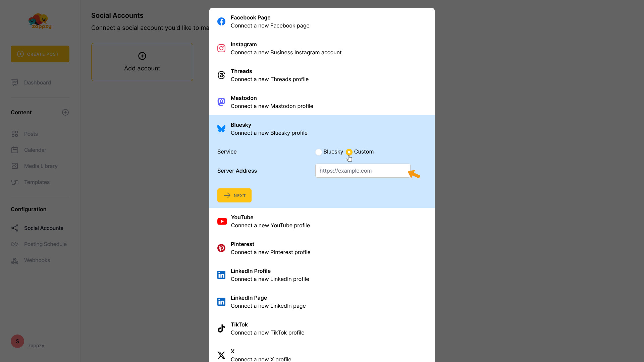The height and width of the screenshot is (362, 644).
Task: Click the Calendar icon in sidebar
Action: pos(15,150)
